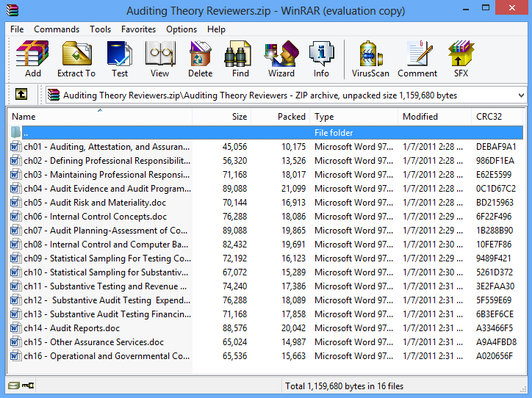Open the File menu
The height and width of the screenshot is (398, 532).
point(17,29)
